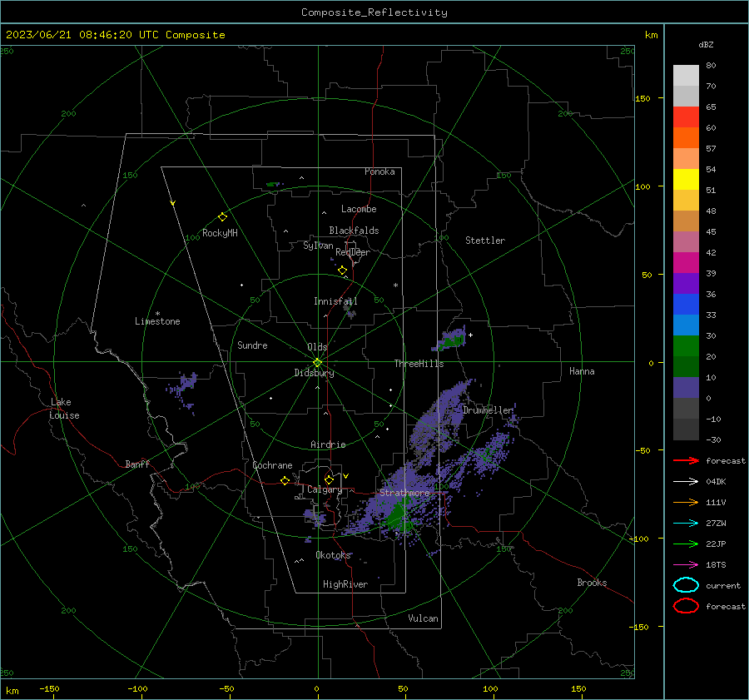The width and height of the screenshot is (749, 700).
Task: Click the green 22JP arrow in legend
Action: pyautogui.click(x=686, y=544)
